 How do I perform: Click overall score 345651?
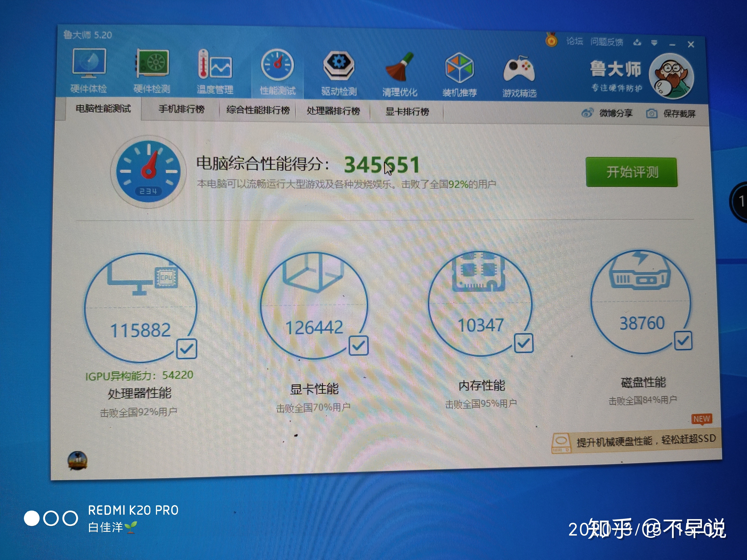click(382, 165)
